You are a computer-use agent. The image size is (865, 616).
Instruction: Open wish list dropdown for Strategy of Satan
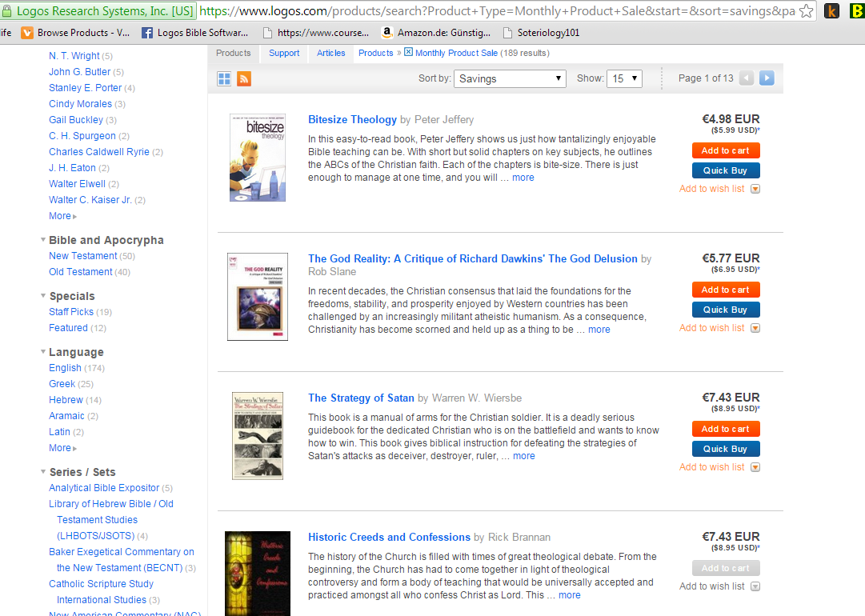(x=755, y=468)
